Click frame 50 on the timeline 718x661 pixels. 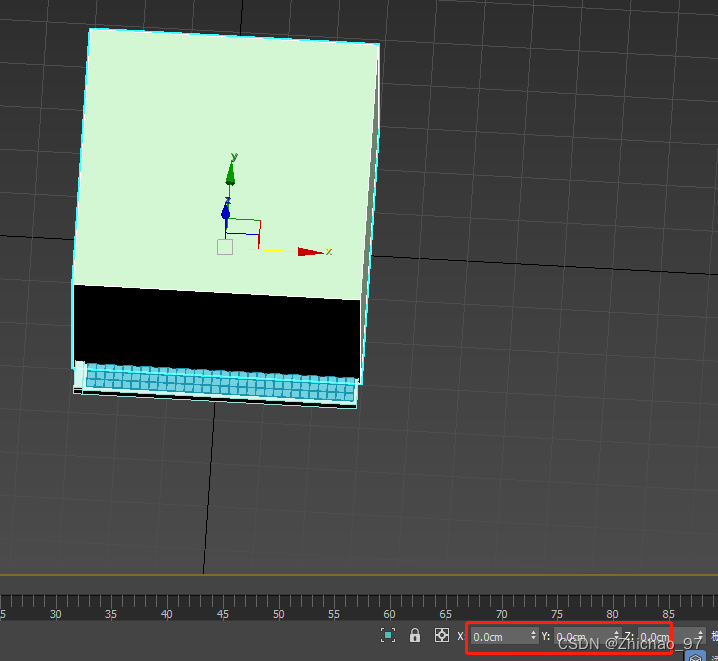click(278, 614)
